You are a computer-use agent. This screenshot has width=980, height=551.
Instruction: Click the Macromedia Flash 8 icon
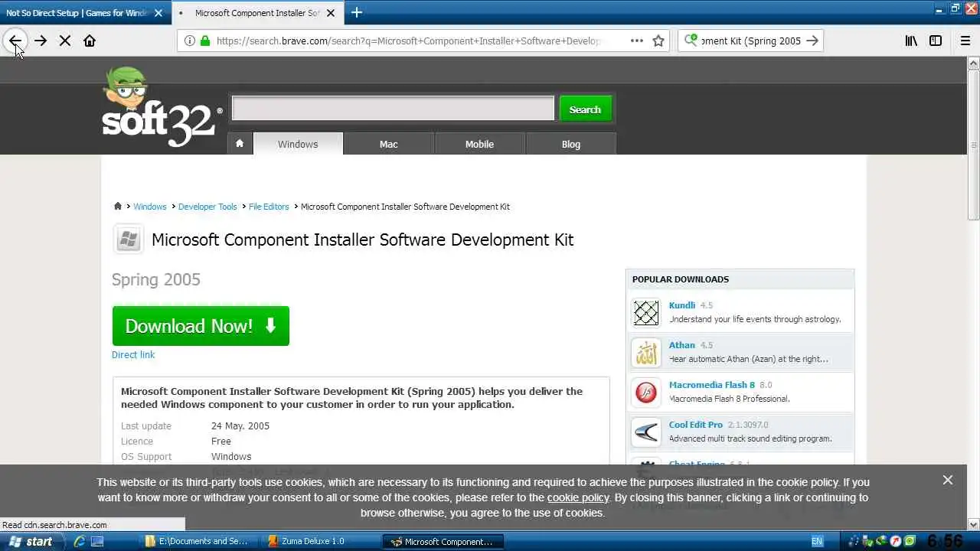coord(646,392)
